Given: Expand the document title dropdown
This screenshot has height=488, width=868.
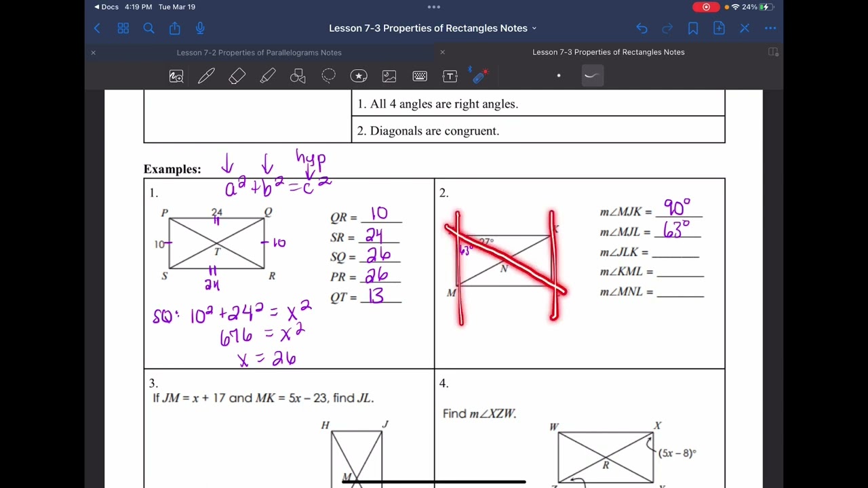Looking at the screenshot, I should click(x=534, y=28).
